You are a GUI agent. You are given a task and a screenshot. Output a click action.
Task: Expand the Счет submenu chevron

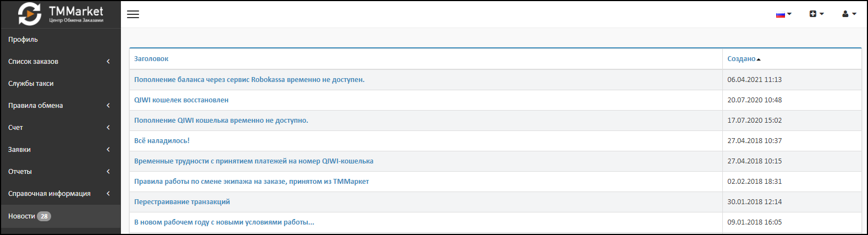108,128
